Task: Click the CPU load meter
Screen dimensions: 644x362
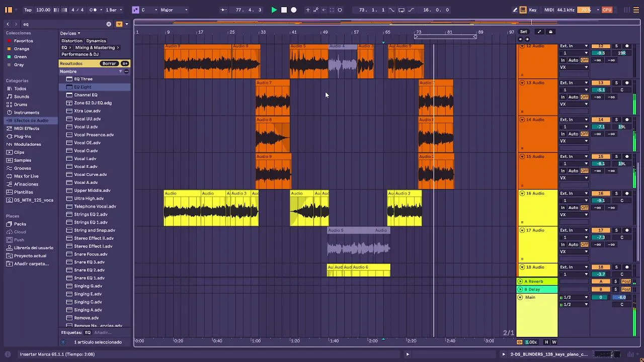Action: (607, 10)
